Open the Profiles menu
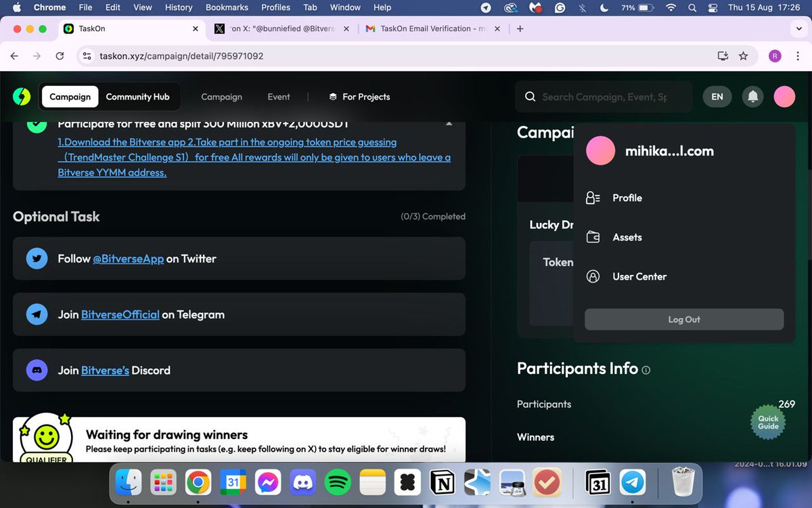The height and width of the screenshot is (508, 812). pyautogui.click(x=275, y=7)
